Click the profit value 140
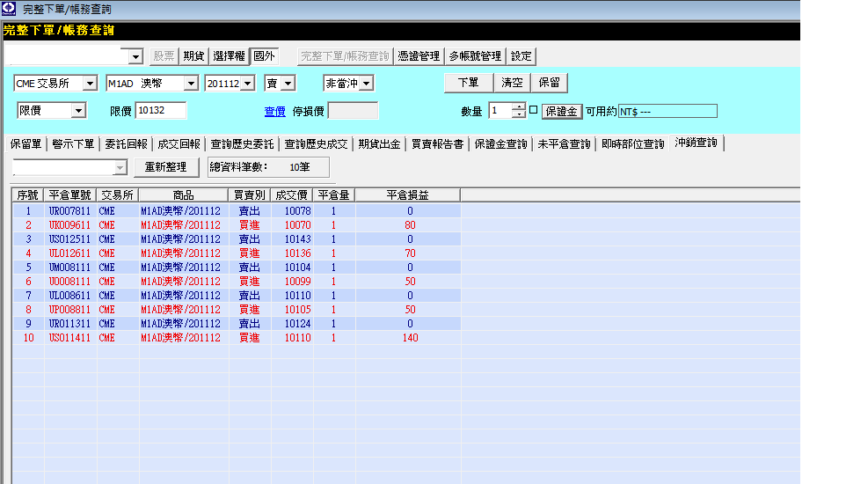The image size is (868, 484). tap(410, 338)
